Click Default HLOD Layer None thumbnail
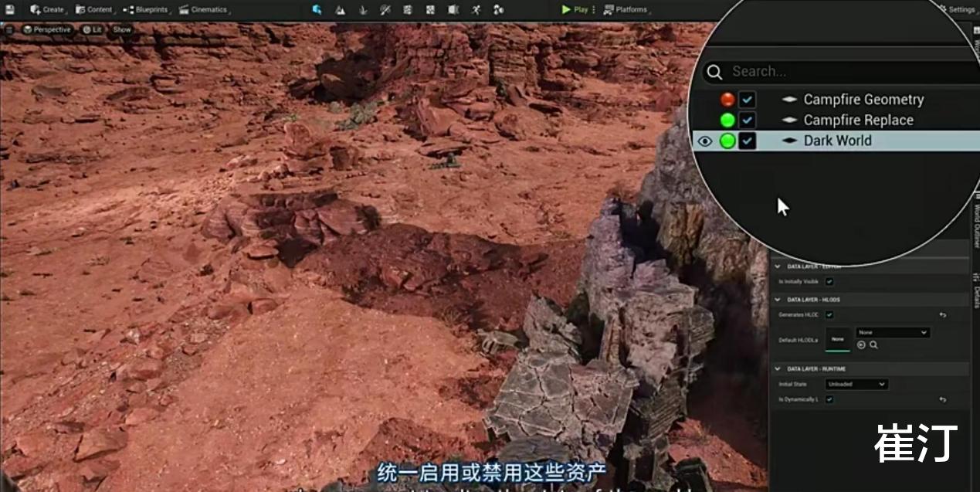The height and width of the screenshot is (492, 980). pyautogui.click(x=837, y=339)
